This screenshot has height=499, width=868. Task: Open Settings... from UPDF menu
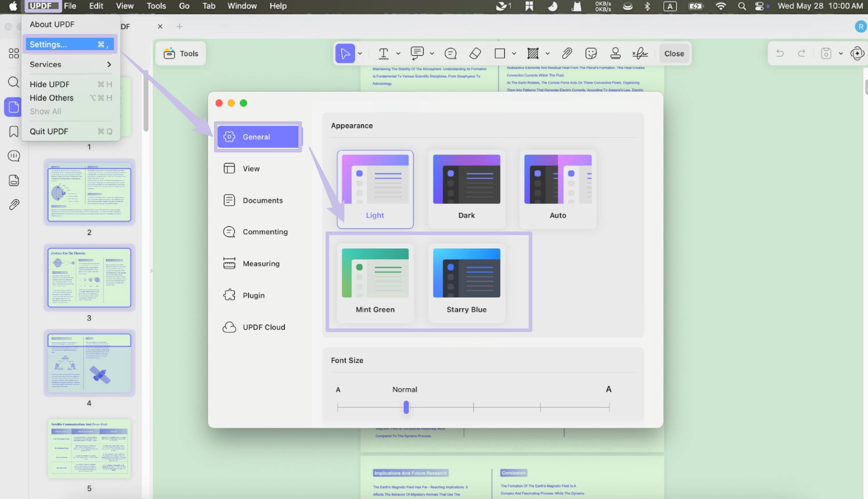[x=71, y=44]
